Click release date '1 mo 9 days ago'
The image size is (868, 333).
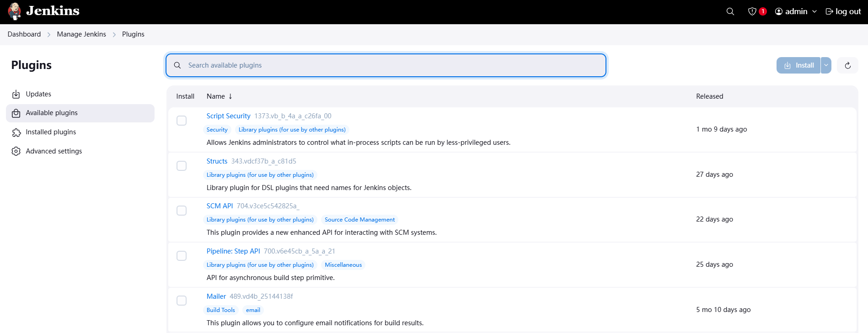coord(722,129)
